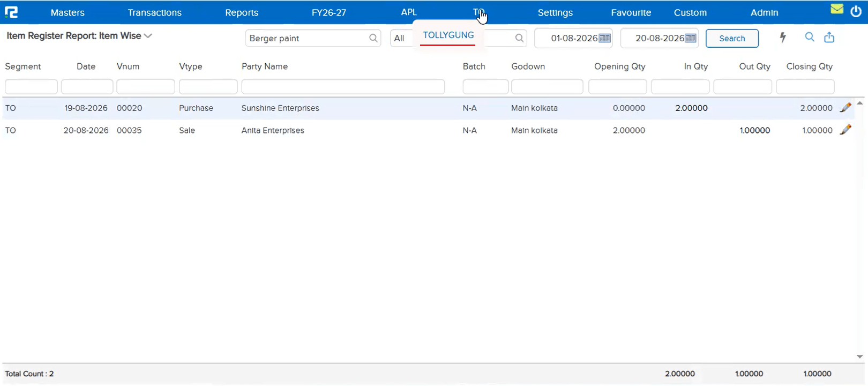Click the Sale vtype cell

pyautogui.click(x=187, y=130)
